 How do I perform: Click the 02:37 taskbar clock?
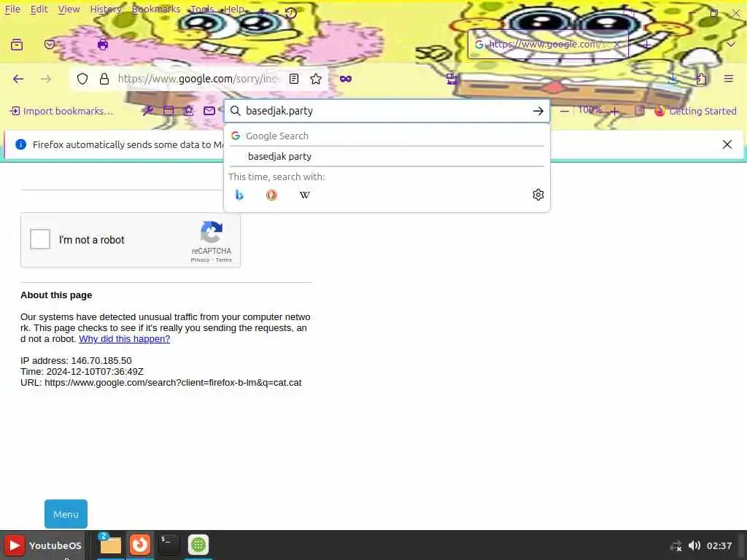[x=719, y=545]
